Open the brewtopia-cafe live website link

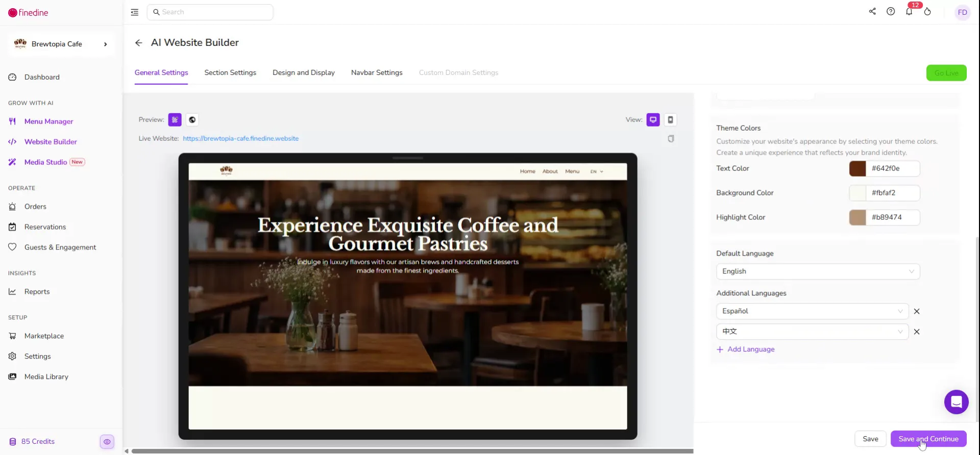coord(240,139)
